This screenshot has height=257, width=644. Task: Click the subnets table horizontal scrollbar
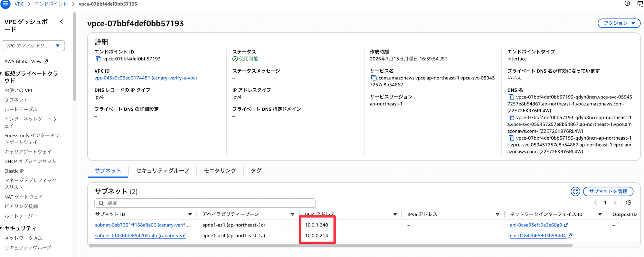[331, 245]
